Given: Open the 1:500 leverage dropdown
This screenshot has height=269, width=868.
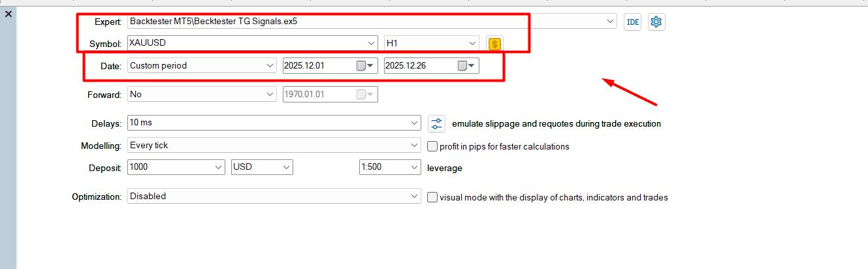Looking at the screenshot, I should 414,167.
